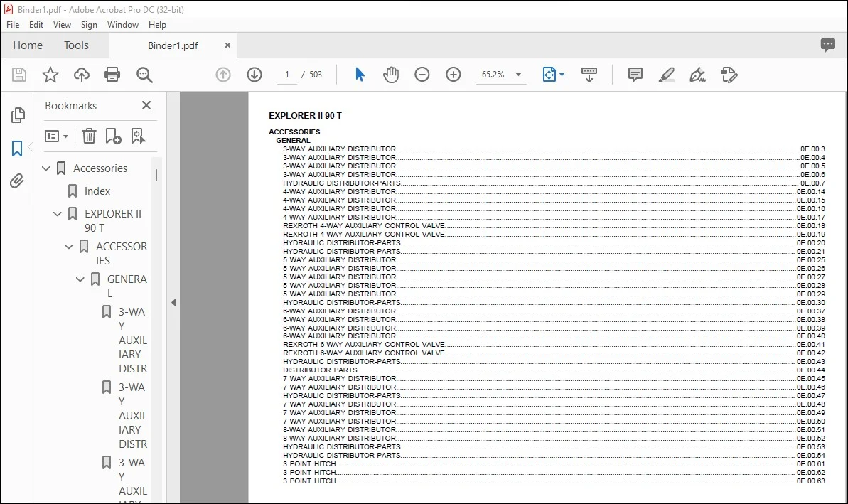Screen dimensions: 848x504
Task: Choose the Selection arrow tool
Action: coord(360,75)
